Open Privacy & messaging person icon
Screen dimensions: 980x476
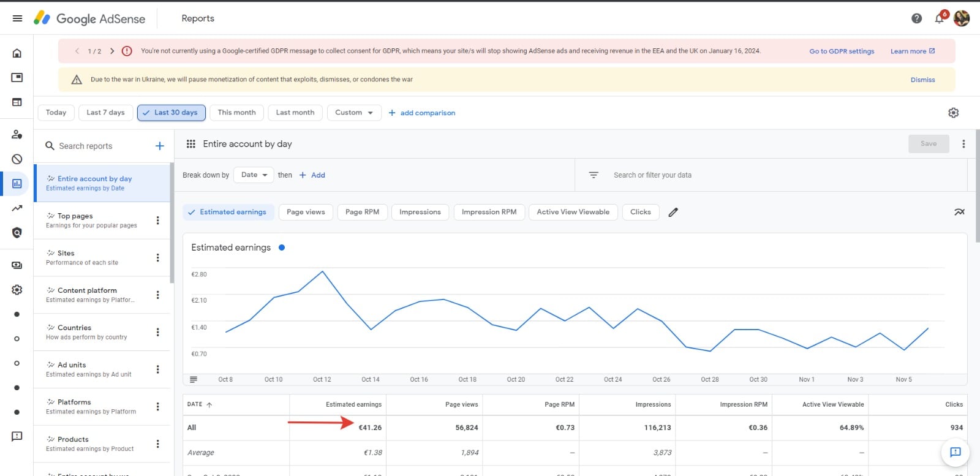(17, 134)
